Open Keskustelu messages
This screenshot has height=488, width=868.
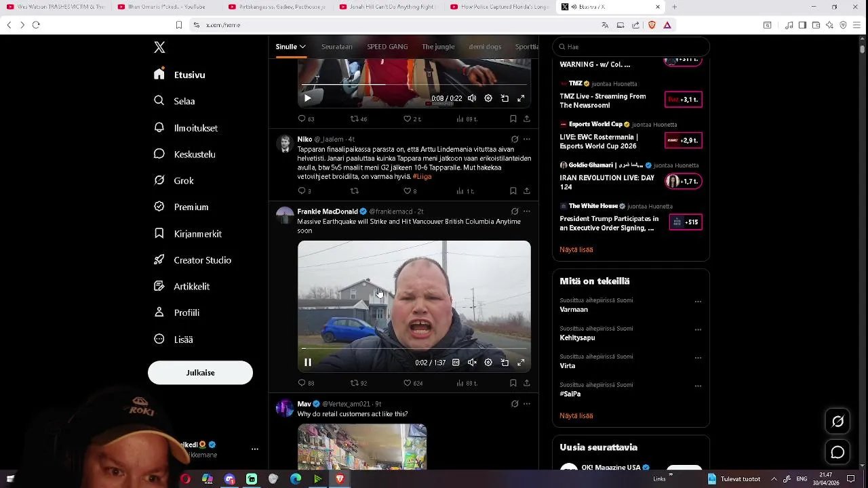(185, 154)
